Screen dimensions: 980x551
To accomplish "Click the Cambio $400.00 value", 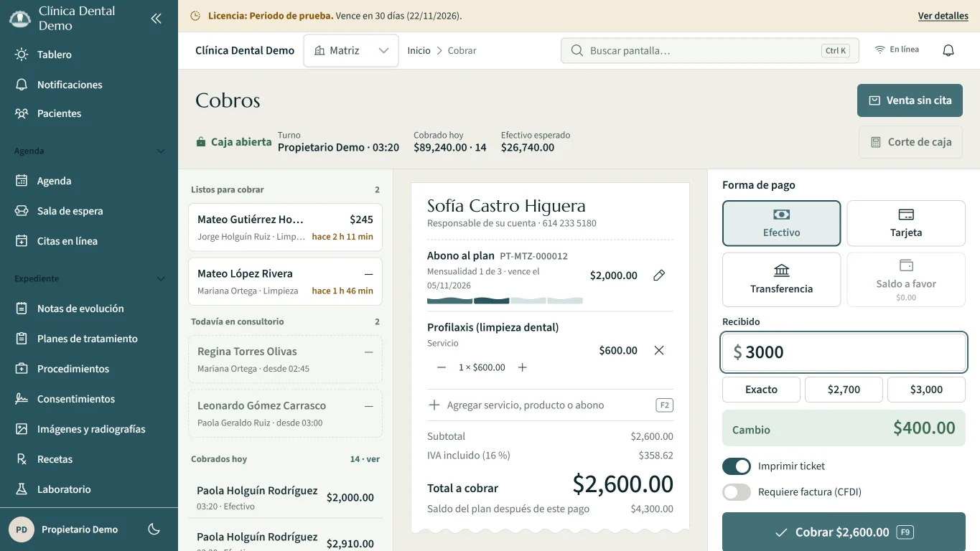I will point(924,428).
